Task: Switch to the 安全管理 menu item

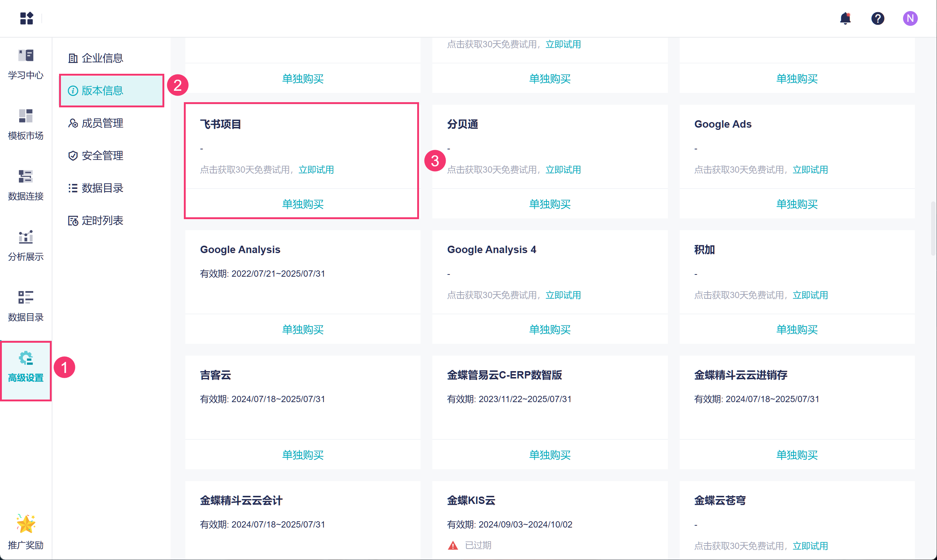Action: click(x=102, y=155)
